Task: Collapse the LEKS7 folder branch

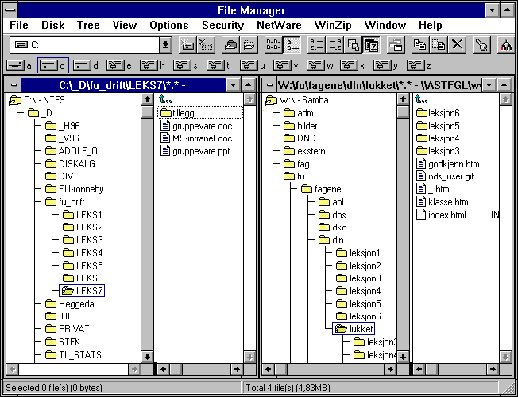Action: [x=82, y=291]
